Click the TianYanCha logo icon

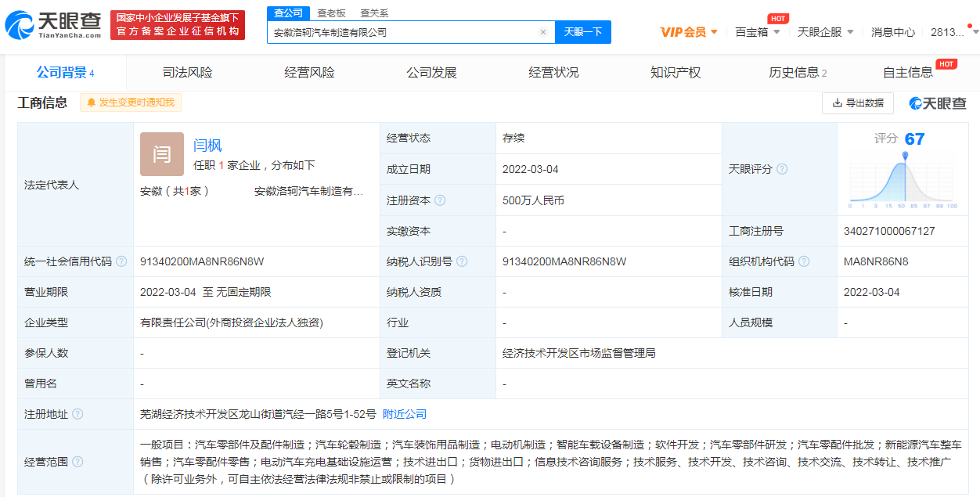tap(20, 25)
